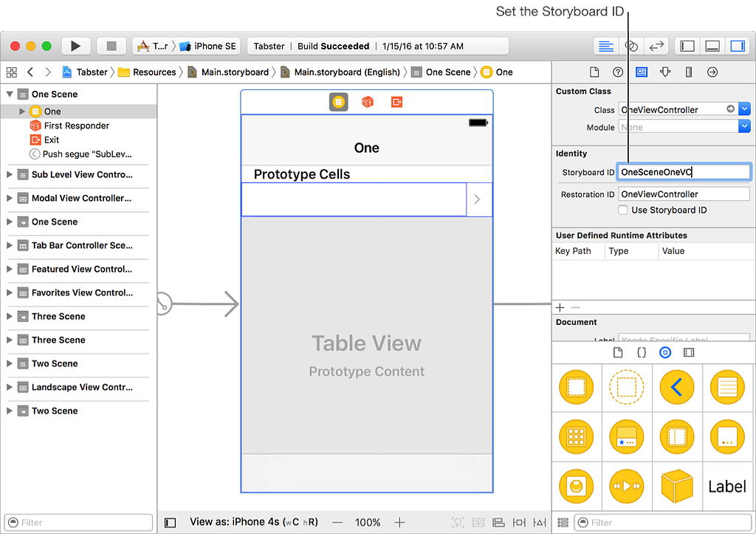Collapse the top One Scene group
This screenshot has height=534, width=756.
coord(9,94)
